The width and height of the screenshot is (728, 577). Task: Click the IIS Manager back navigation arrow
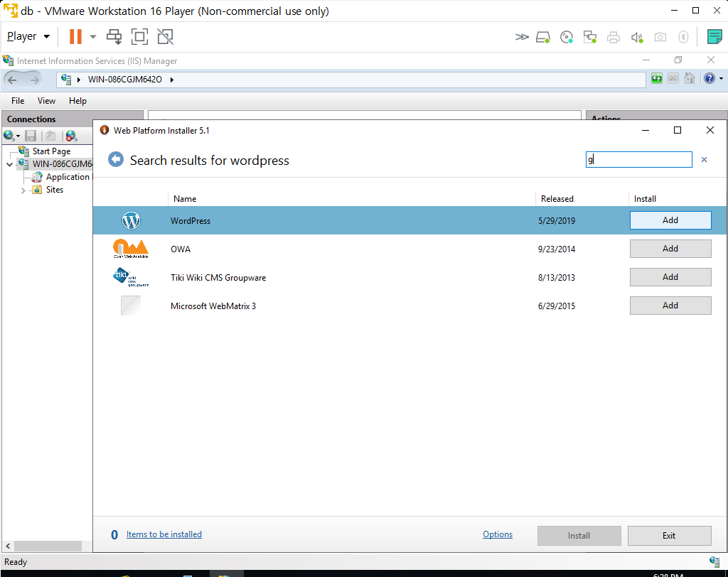pyautogui.click(x=13, y=80)
